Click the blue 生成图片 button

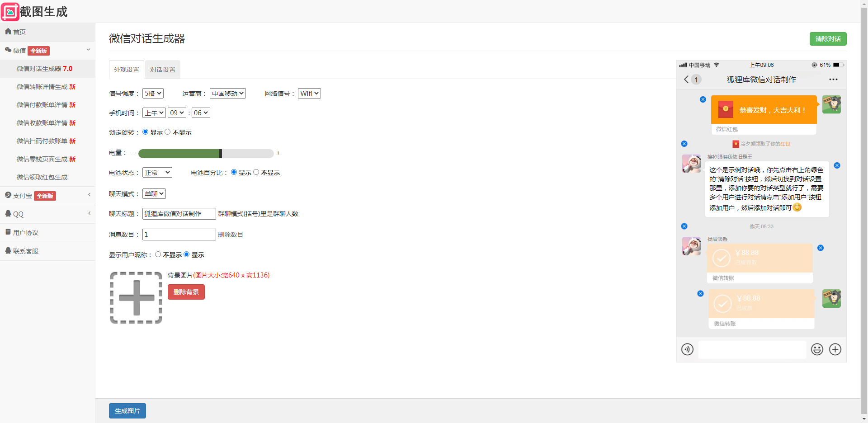coord(127,411)
